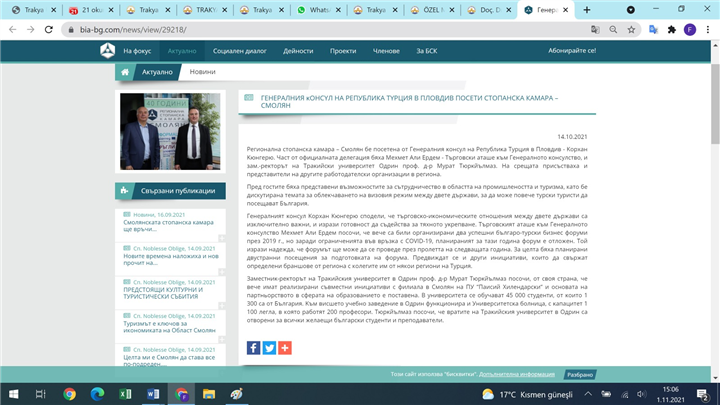Screen dimensions: 720x405
Task: Open the Windows Start menu
Action: (14, 394)
